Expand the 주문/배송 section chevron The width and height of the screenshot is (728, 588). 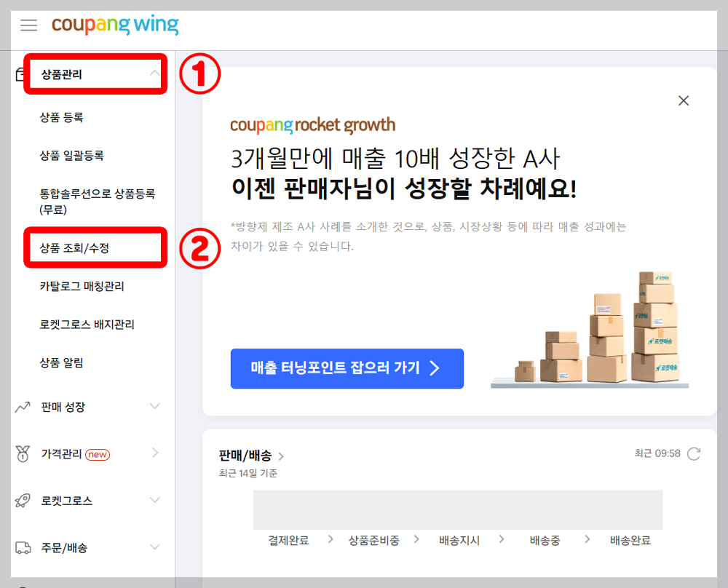point(154,547)
